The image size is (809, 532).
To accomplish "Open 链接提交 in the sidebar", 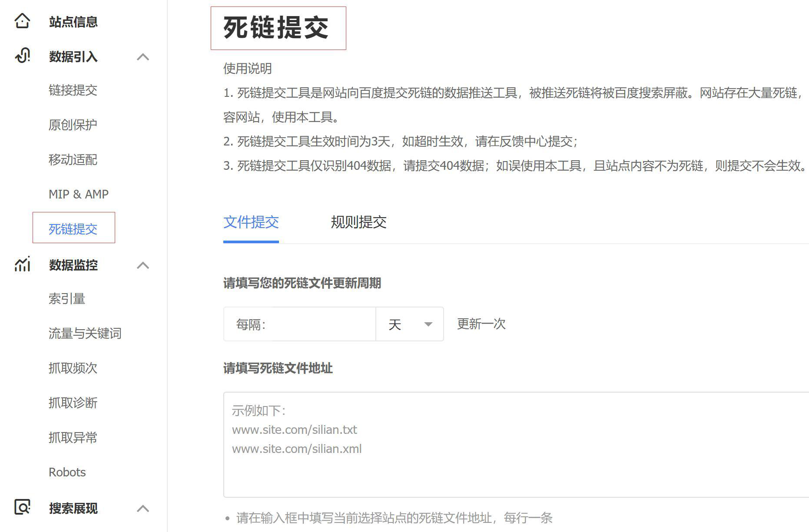I will (x=73, y=90).
